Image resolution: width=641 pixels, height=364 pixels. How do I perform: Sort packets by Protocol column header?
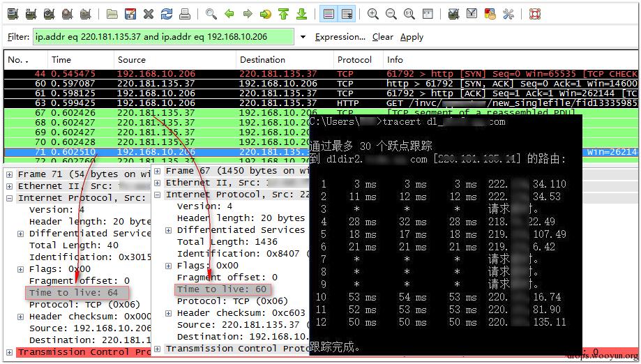coord(354,60)
